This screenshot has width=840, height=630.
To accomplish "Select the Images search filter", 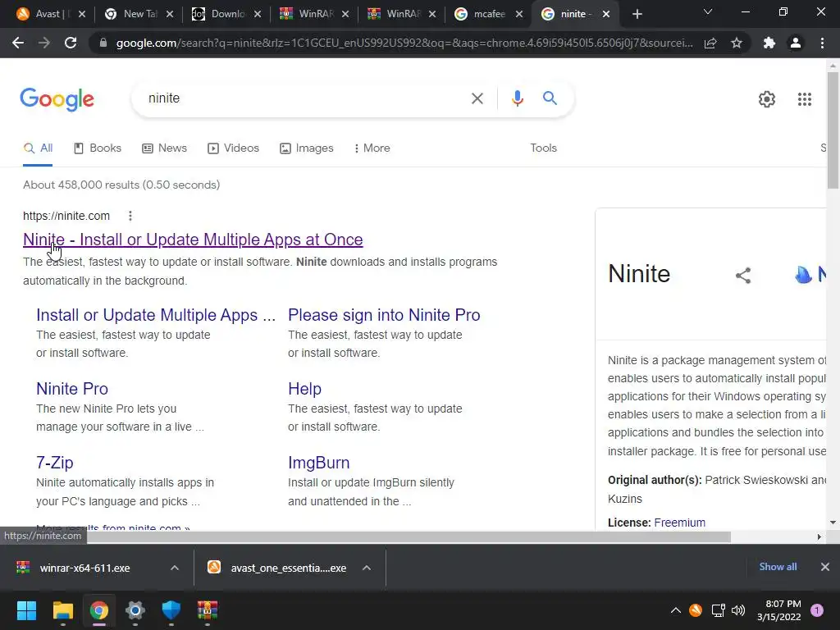I will 307,148.
